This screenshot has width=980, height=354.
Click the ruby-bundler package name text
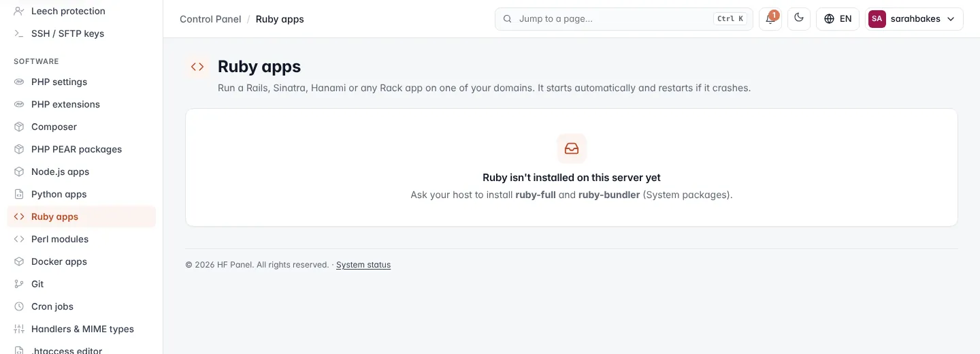609,195
